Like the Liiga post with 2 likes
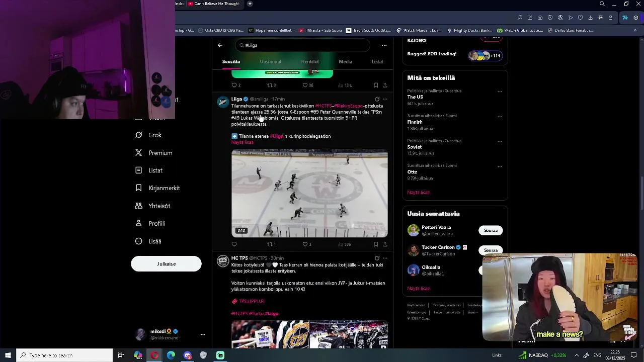Image resolution: width=644 pixels, height=362 pixels. (x=307, y=244)
